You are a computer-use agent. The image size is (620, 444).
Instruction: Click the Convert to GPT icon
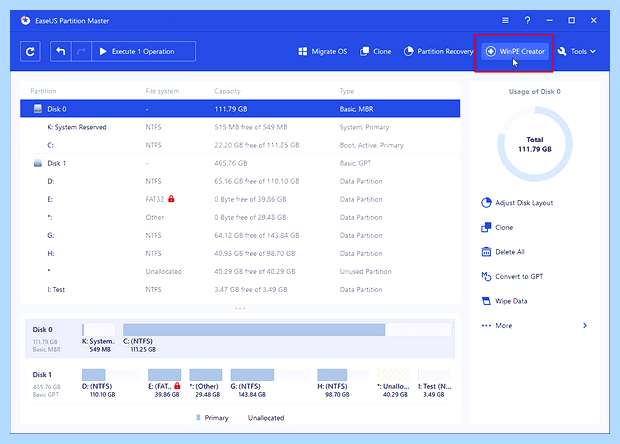click(486, 276)
